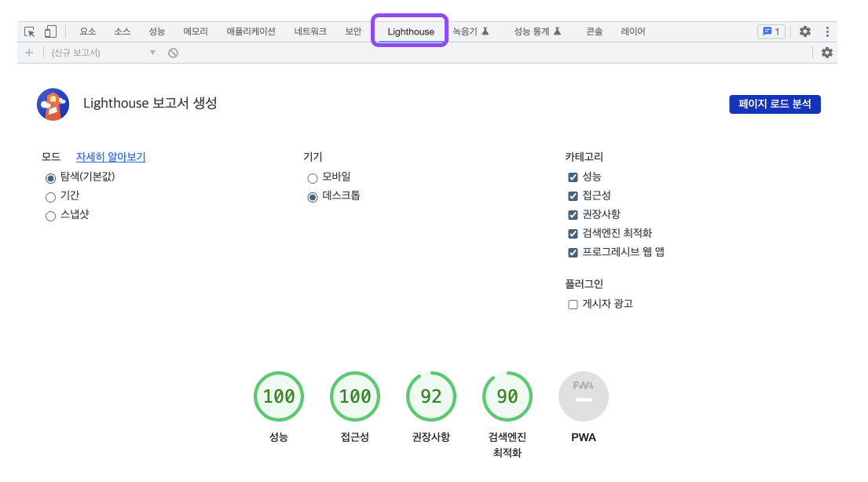
Task: Click the 검색엔진 최적화 score gauge
Action: [x=507, y=396]
